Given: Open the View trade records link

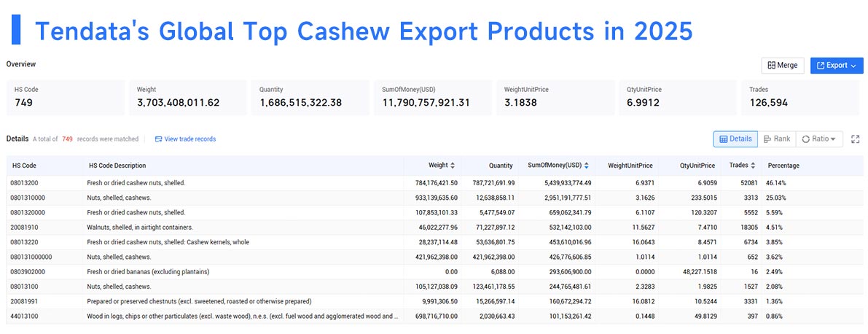Looking at the screenshot, I should [185, 139].
